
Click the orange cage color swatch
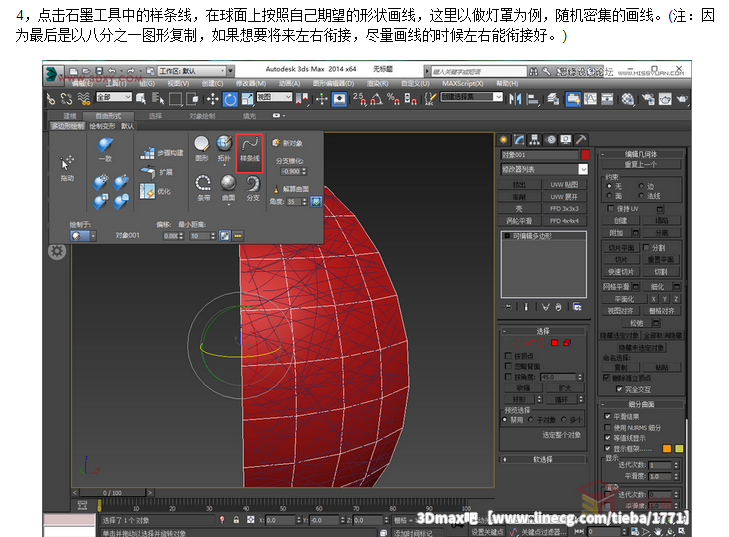click(667, 449)
